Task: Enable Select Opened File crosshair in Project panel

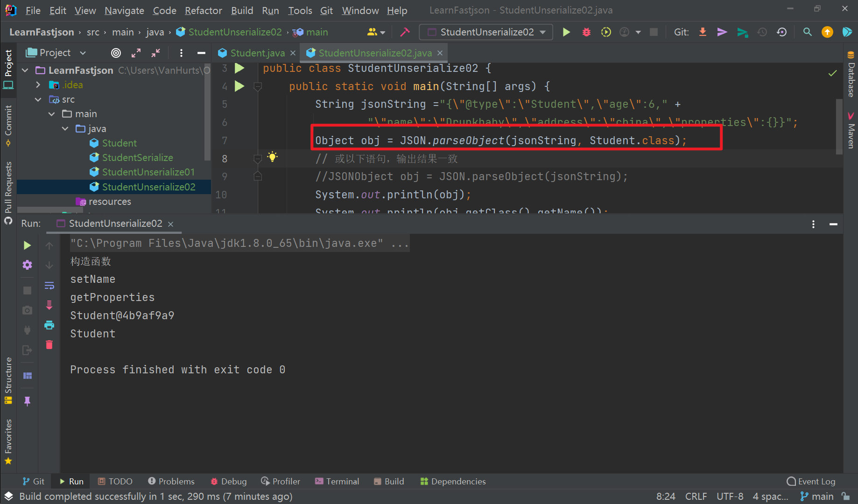Action: pos(116,53)
